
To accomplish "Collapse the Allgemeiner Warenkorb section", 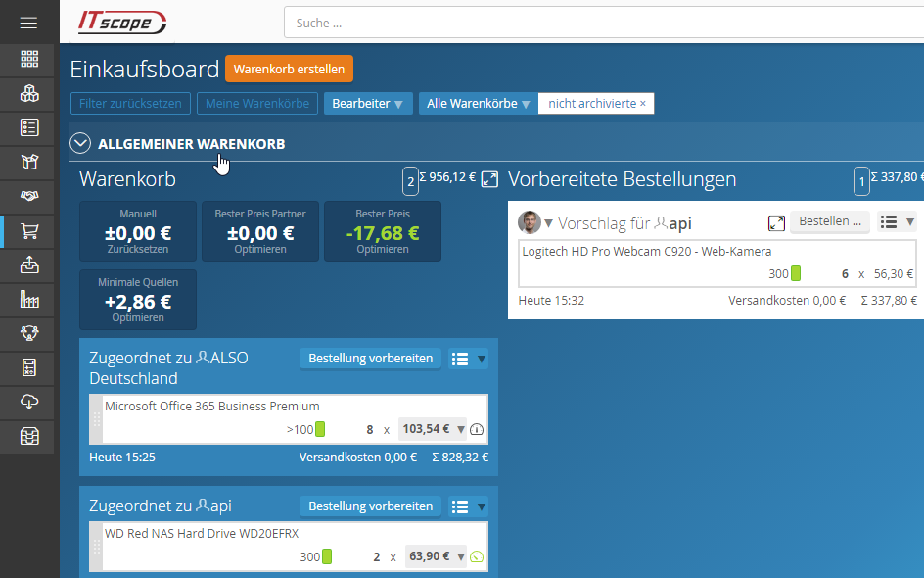I will [x=80, y=144].
